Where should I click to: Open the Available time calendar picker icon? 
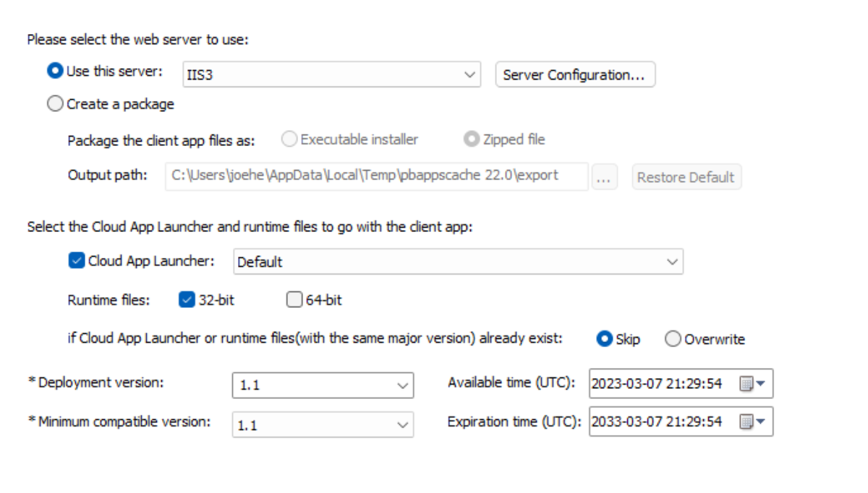(x=752, y=384)
